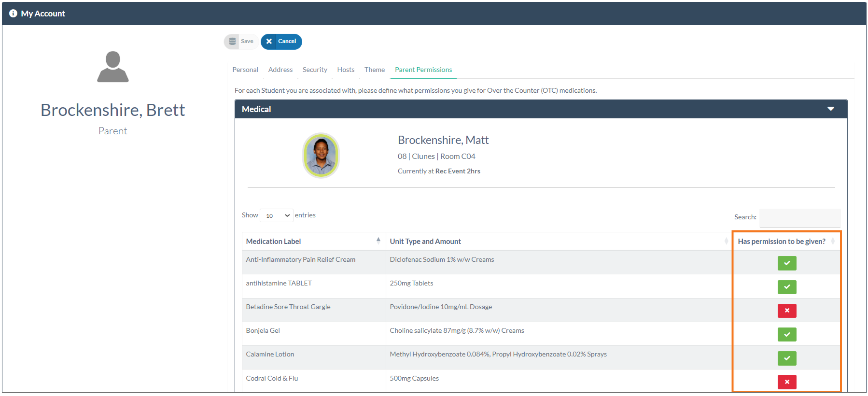
Task: Sort by Medication Label arrow icon
Action: pyautogui.click(x=378, y=241)
